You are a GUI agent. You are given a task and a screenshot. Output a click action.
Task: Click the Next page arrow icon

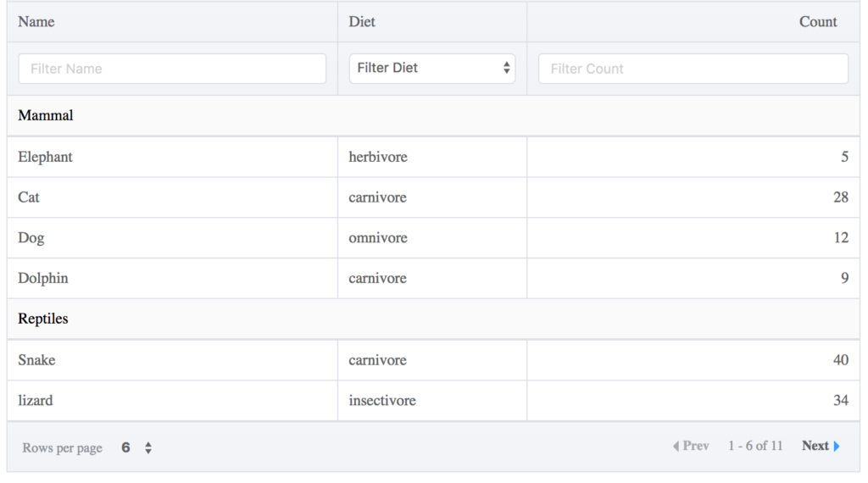(x=837, y=446)
